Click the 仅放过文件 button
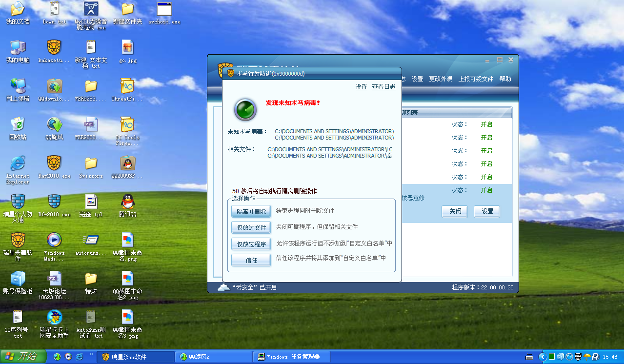624x364 pixels. 251,227
